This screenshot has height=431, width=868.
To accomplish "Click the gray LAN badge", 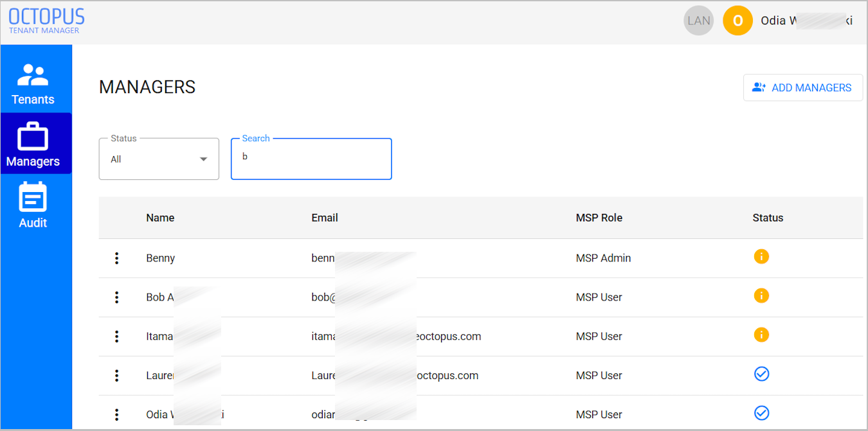I will pyautogui.click(x=699, y=21).
